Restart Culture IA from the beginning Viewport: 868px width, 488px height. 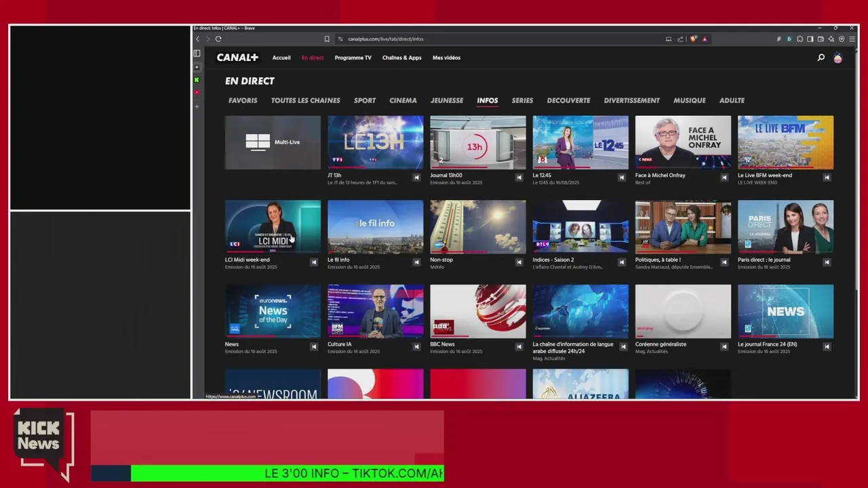click(x=416, y=346)
